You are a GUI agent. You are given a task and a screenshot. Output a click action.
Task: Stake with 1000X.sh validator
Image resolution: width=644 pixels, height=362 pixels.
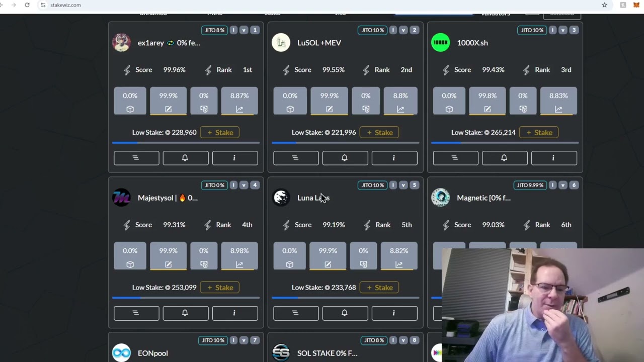tap(538, 132)
